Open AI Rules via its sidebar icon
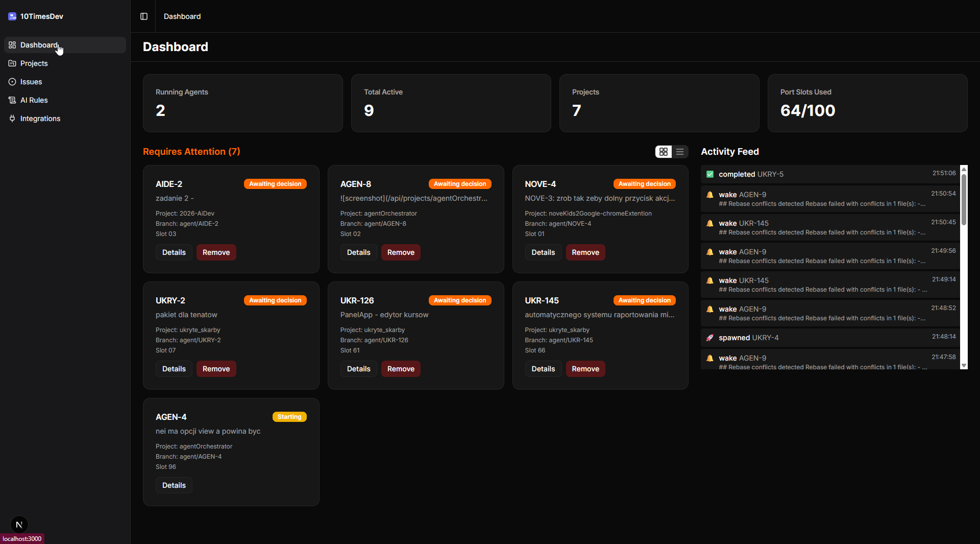Screen dimensions: 980x544 12,100
